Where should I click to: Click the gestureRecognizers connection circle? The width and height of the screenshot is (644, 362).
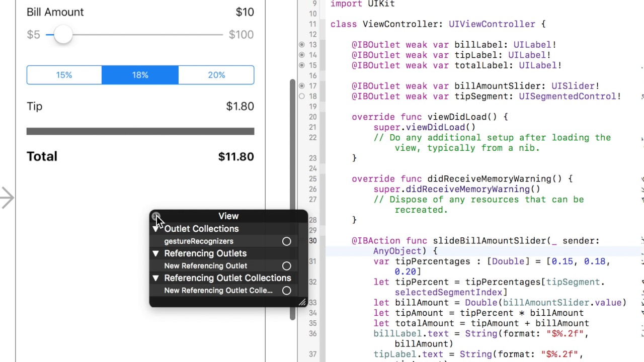[x=287, y=241]
